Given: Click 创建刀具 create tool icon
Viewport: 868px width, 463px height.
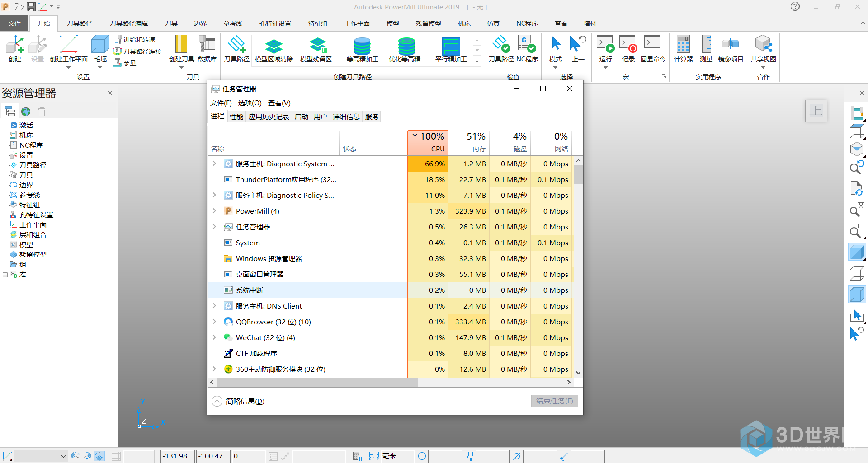Looking at the screenshot, I should 181,49.
